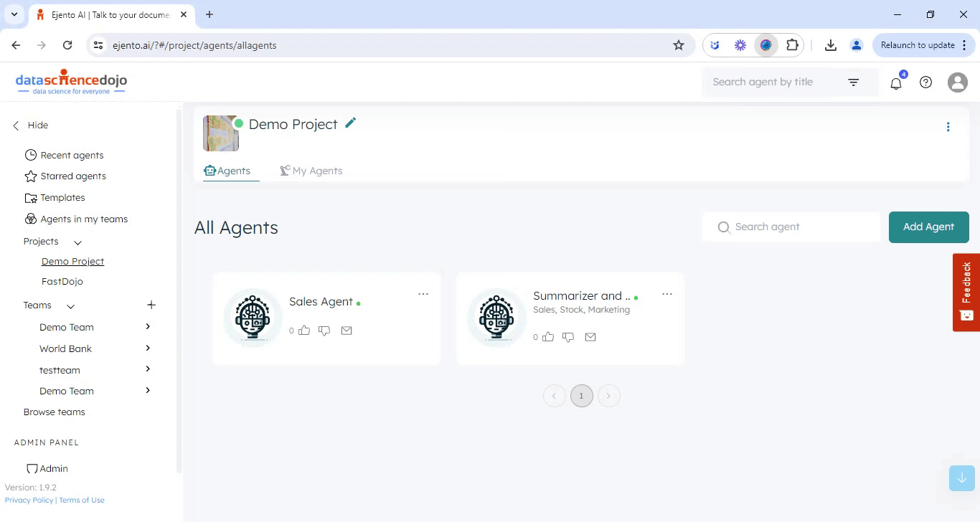Open the user profile avatar icon
This screenshot has width=980, height=522.
957,82
